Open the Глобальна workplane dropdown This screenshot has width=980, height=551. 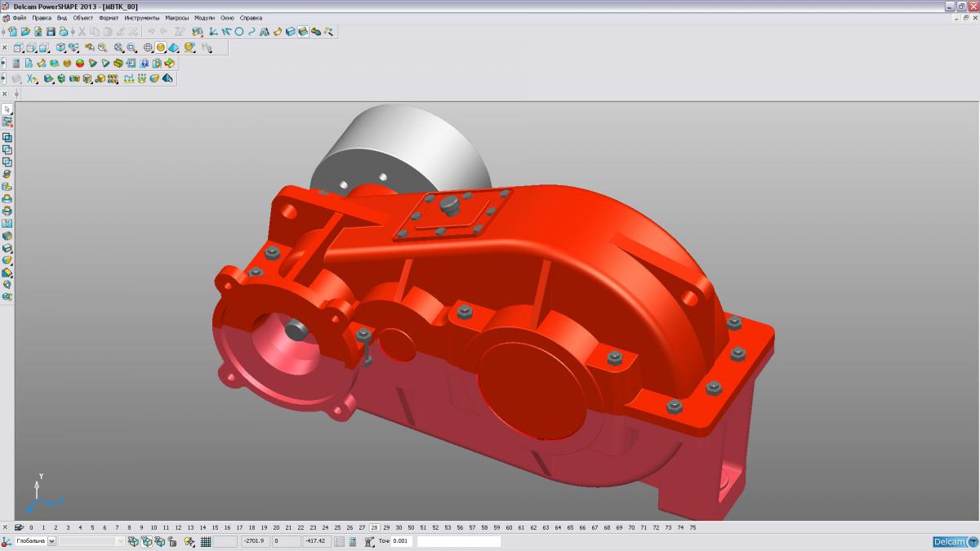[51, 541]
